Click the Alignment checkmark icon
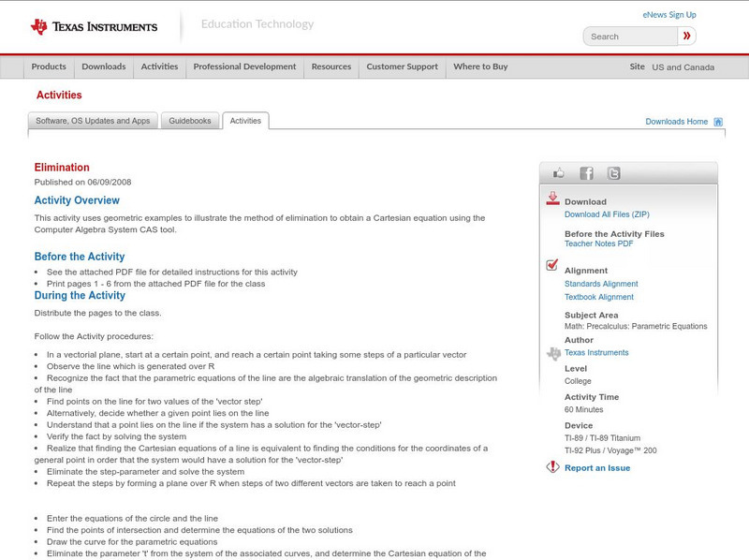 pyautogui.click(x=552, y=266)
